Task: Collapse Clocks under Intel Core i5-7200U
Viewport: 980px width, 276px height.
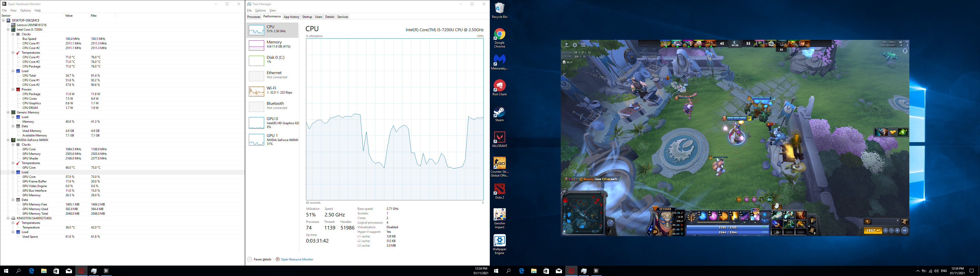Action: (13, 34)
